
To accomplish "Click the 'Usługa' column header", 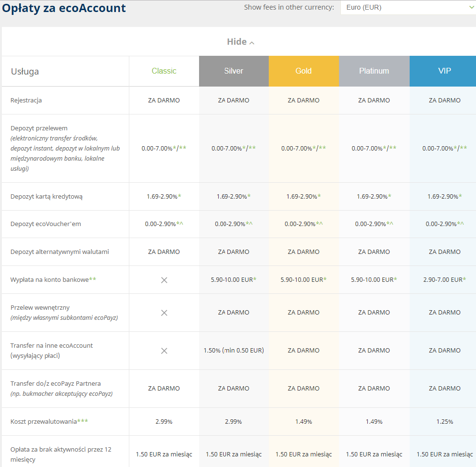I will pyautogui.click(x=25, y=72).
